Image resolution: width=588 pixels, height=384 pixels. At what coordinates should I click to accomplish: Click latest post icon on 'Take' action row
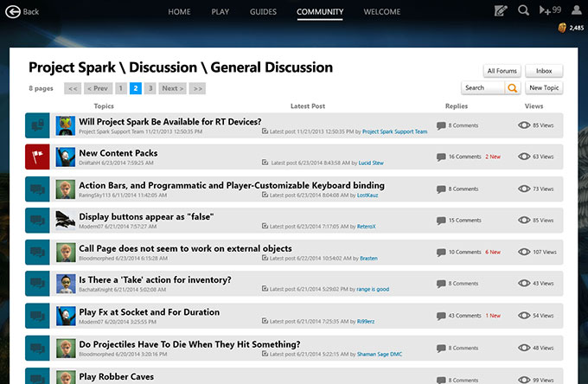265,289
